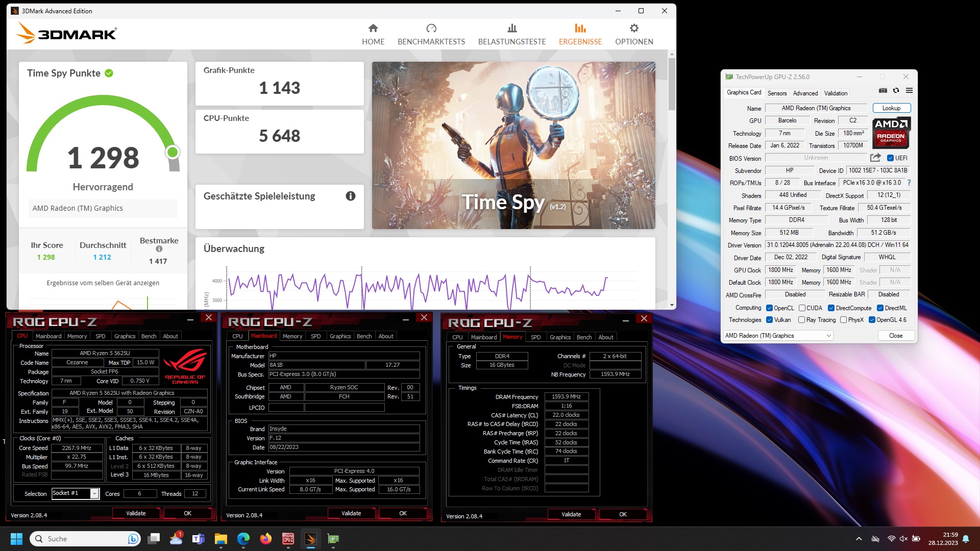Open About tab in first CPU-Z window
The height and width of the screenshot is (551, 980).
pos(170,336)
